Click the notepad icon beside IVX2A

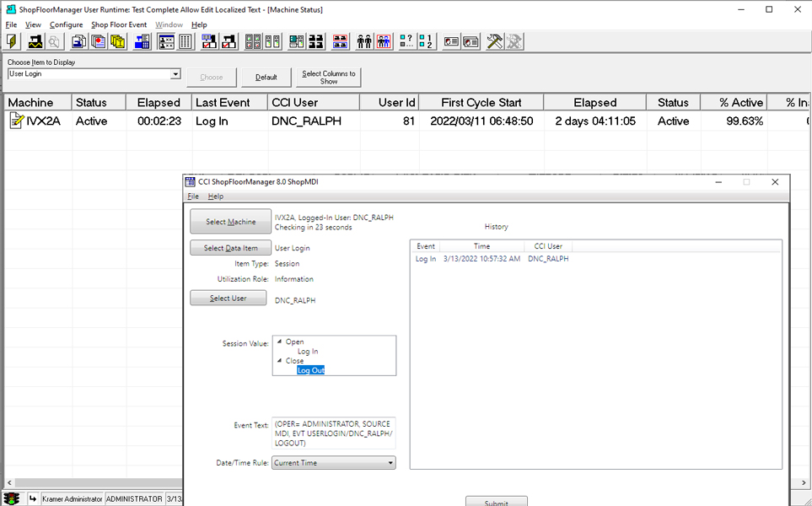click(17, 121)
